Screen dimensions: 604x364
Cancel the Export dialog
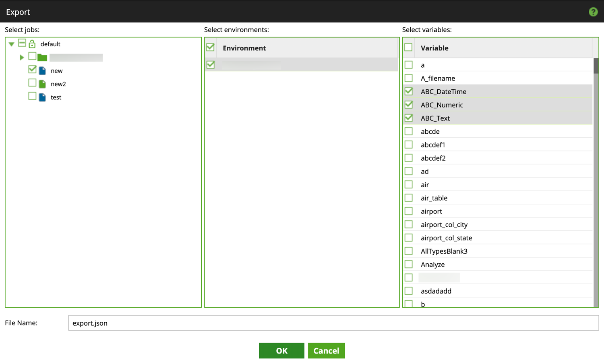point(326,351)
